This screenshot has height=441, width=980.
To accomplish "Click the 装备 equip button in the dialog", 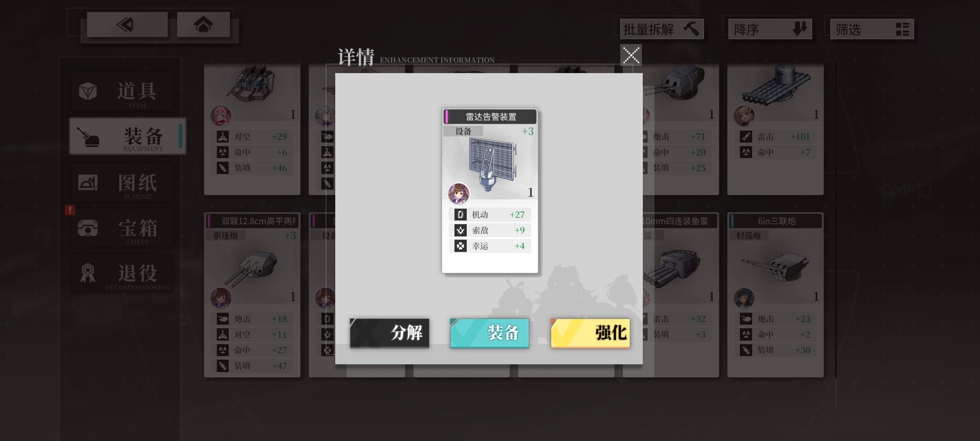I will point(490,333).
